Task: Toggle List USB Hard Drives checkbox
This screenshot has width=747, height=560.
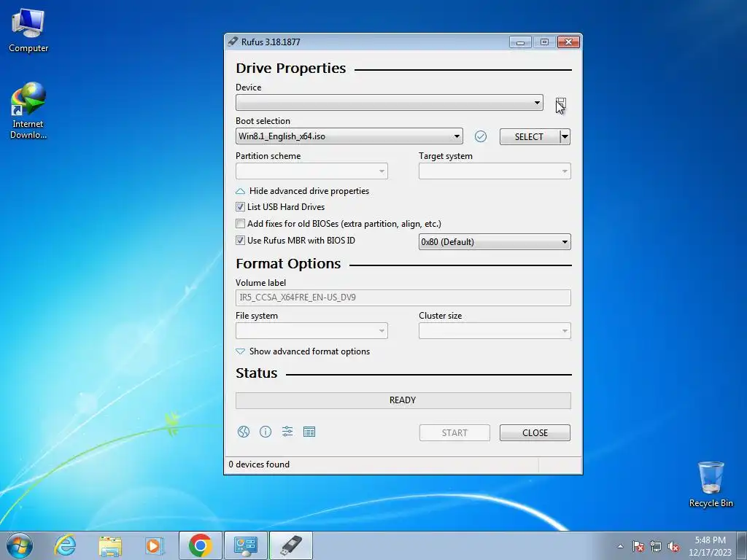Action: click(241, 207)
